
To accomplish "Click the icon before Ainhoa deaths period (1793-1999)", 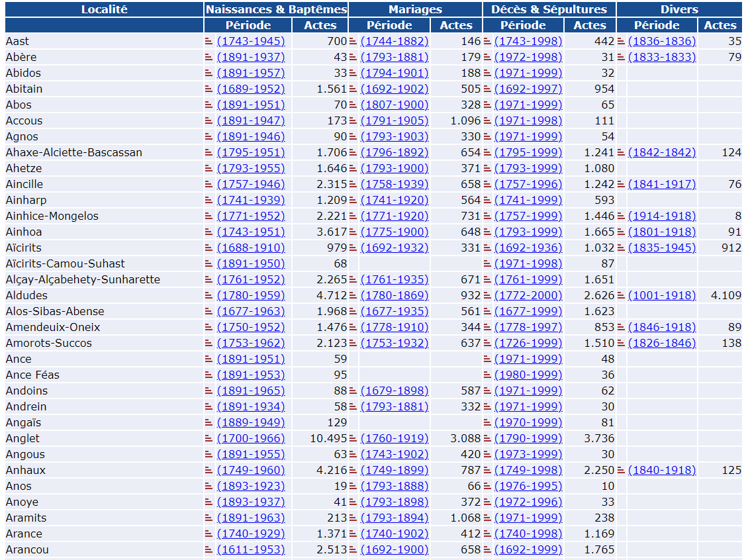I will coord(487,232).
